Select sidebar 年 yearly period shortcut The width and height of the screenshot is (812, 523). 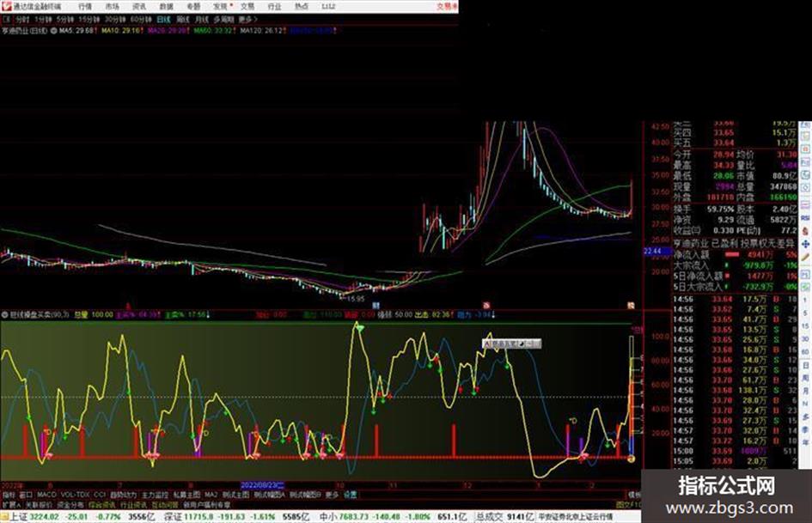805,443
